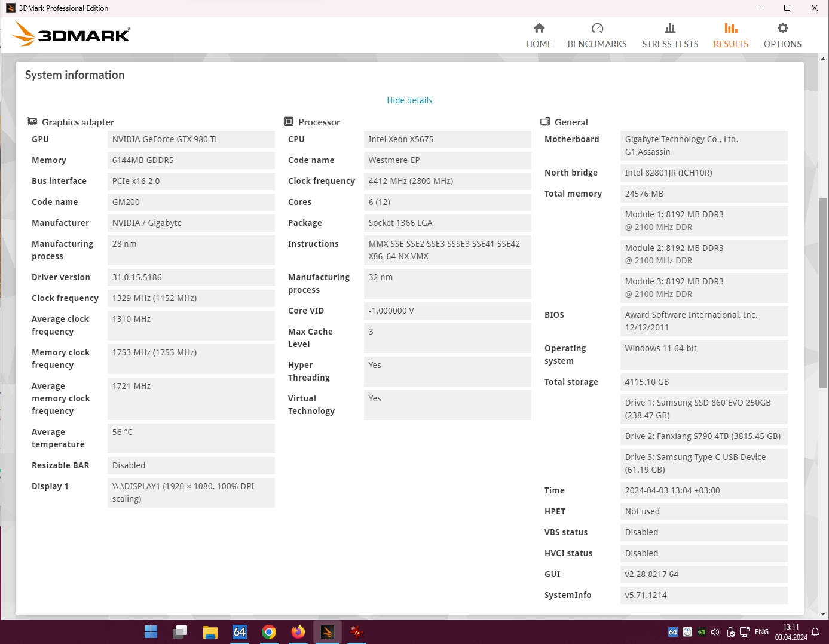This screenshot has width=829, height=644.
Task: Open the OPTIONS tab
Action: [782, 36]
